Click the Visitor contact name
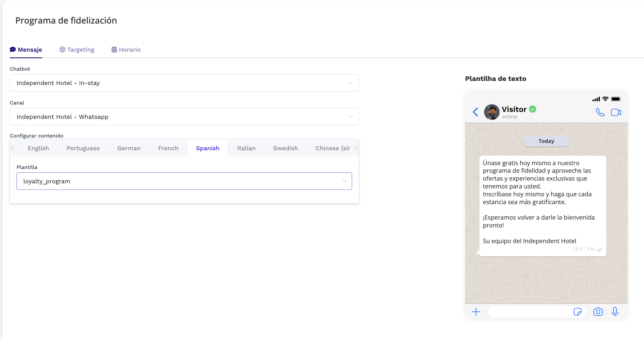Viewport: 644px width, 339px height. [514, 109]
